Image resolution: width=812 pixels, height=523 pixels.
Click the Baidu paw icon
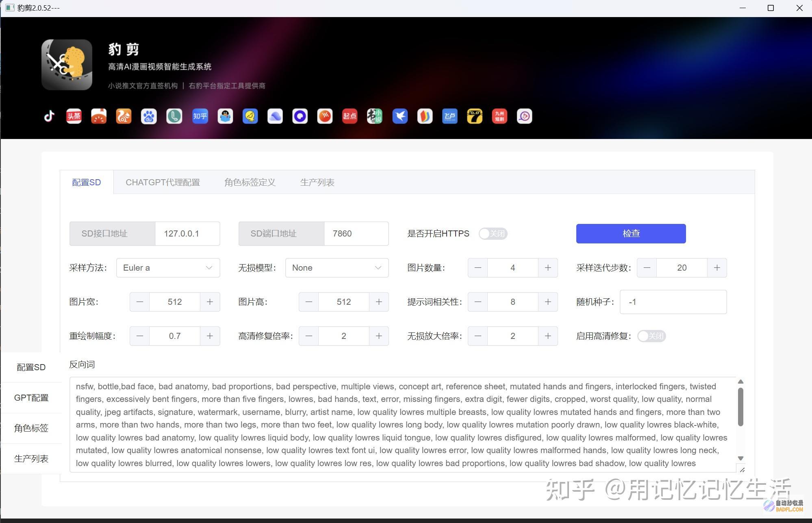point(149,116)
